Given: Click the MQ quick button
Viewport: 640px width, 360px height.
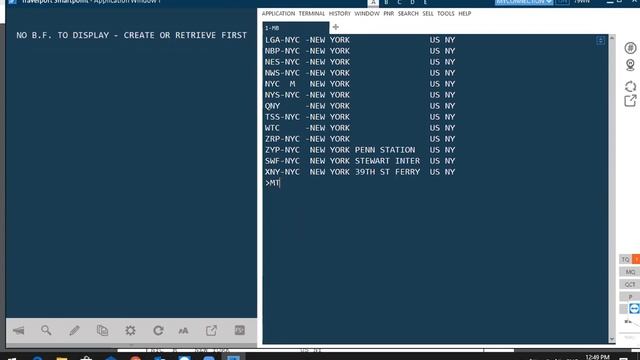Looking at the screenshot, I should click(x=630, y=271).
